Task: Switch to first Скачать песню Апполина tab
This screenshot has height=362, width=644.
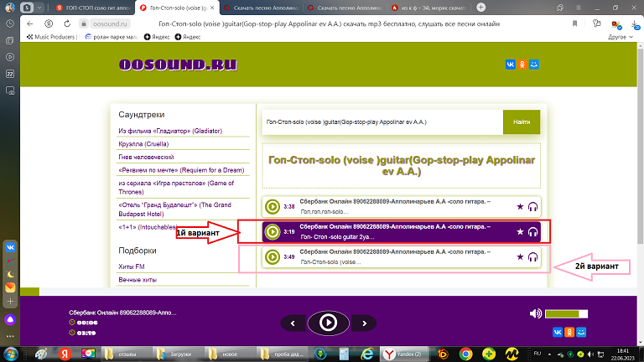Action: pyautogui.click(x=262, y=8)
